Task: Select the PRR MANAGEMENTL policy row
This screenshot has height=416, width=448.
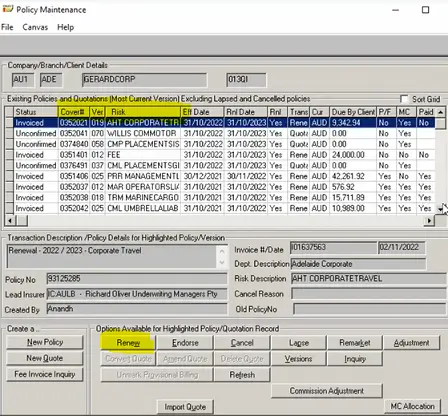Action: coord(220,176)
